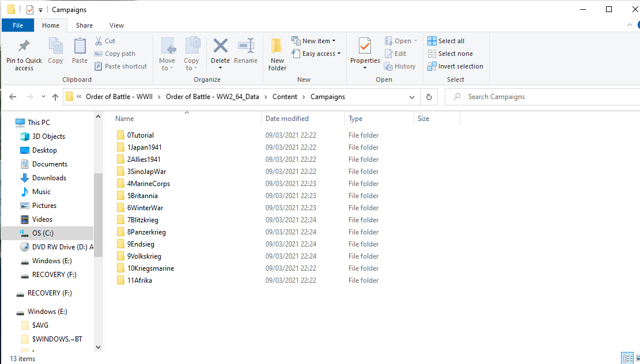Switch to the View ribbon tab
640x364 pixels.
116,25
